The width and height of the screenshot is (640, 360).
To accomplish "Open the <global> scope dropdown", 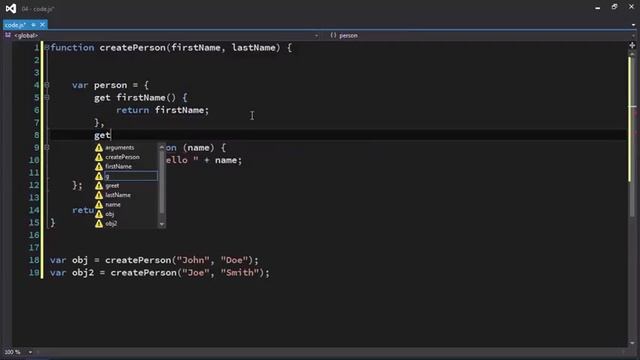I will point(163,36).
